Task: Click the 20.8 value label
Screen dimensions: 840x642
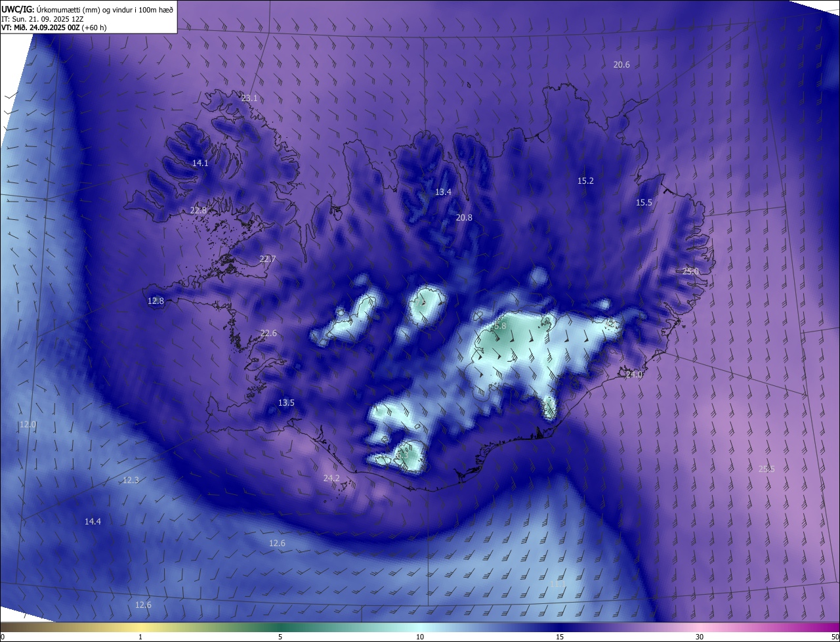Action: tap(464, 217)
